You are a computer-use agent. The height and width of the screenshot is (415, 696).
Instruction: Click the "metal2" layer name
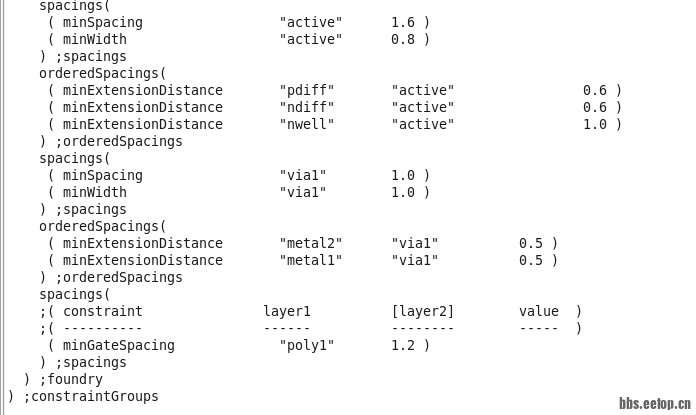311,243
